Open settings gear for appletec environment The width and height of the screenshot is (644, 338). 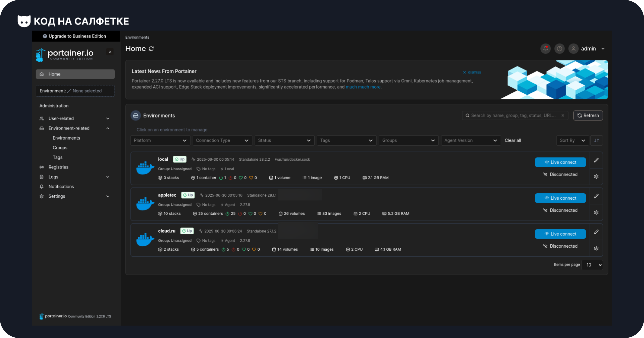596,212
